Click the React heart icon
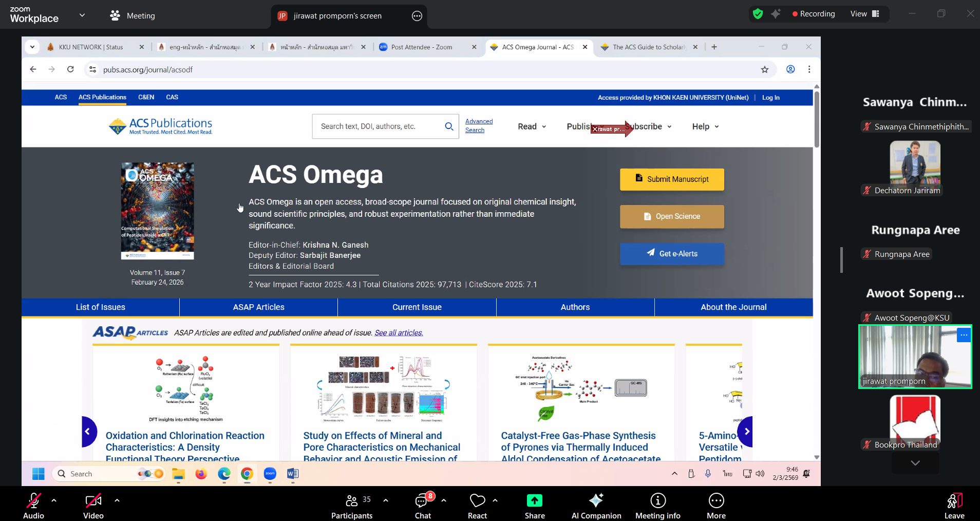The width and height of the screenshot is (980, 521). (x=477, y=500)
